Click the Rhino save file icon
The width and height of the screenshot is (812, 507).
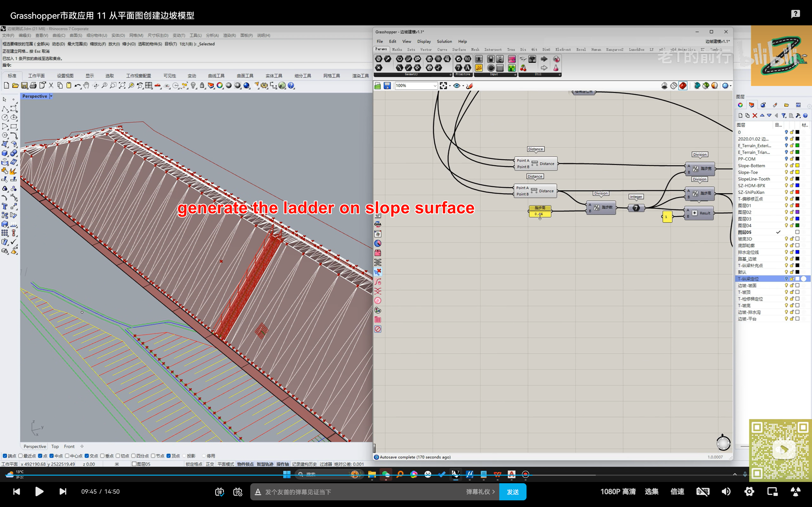[x=24, y=86]
